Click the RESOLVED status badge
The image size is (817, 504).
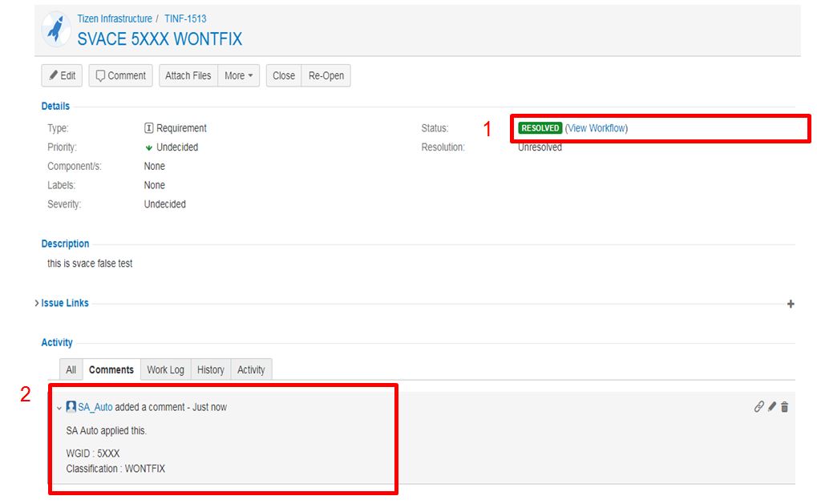540,128
